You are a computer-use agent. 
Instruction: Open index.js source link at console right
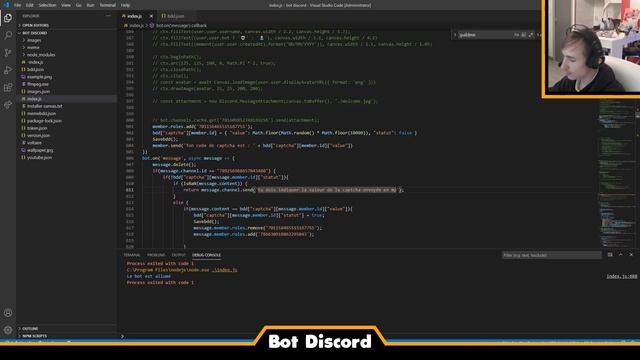(622, 276)
